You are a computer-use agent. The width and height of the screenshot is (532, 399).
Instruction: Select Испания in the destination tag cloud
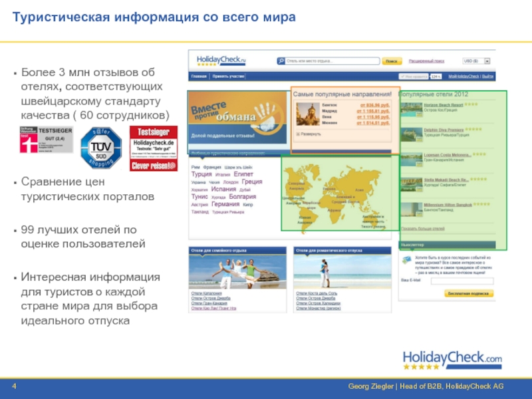click(x=223, y=189)
